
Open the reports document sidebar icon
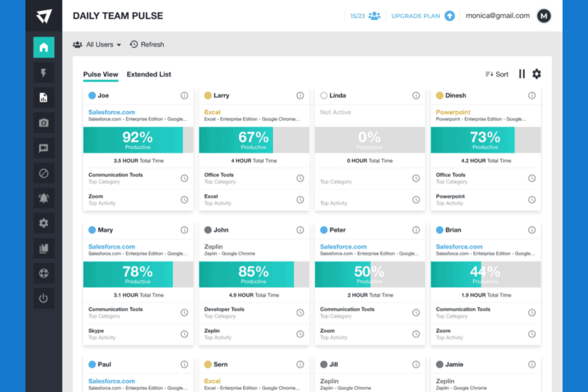(x=44, y=98)
